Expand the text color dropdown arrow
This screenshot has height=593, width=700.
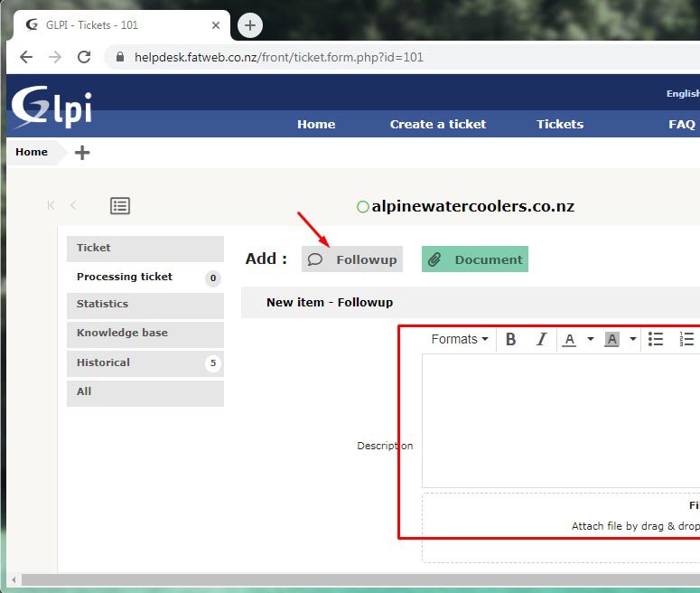point(591,339)
